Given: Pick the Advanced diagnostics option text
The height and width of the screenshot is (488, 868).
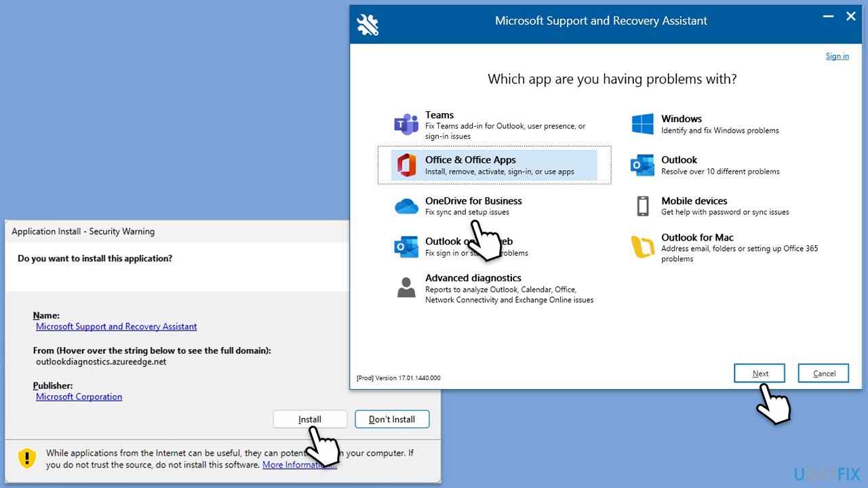Looking at the screenshot, I should 473,278.
